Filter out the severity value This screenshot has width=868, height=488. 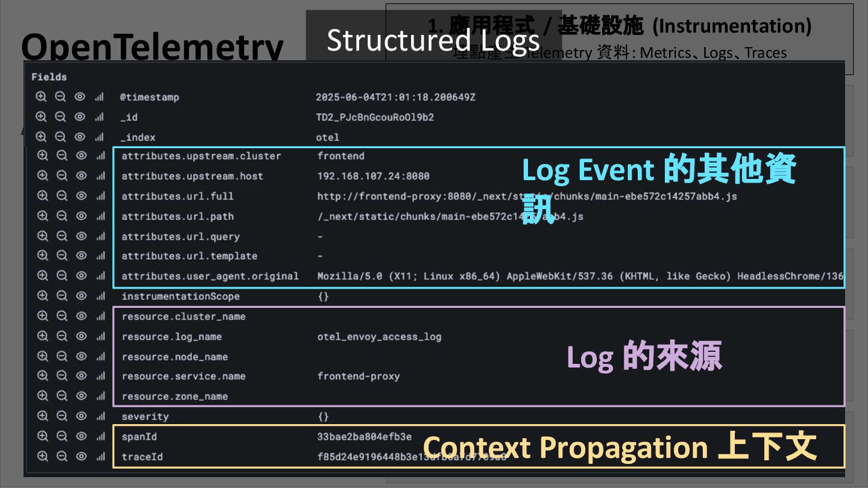[x=61, y=416]
